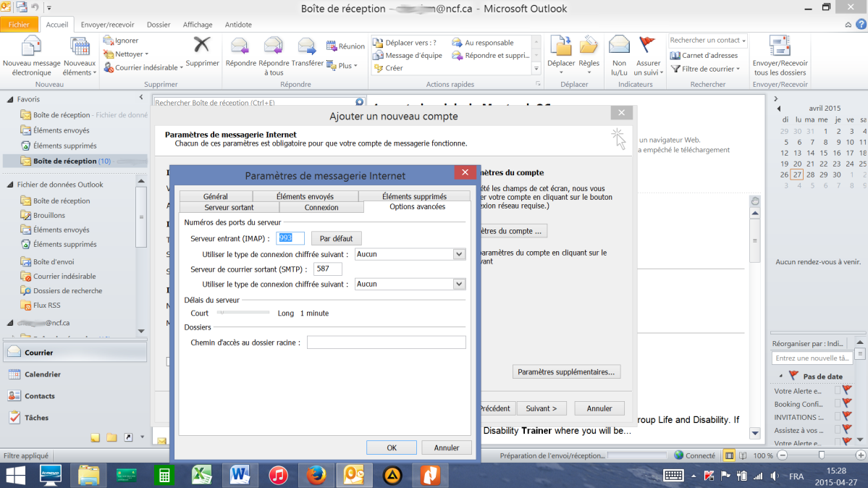This screenshot has width=868, height=488.
Task: Open the Fichier ribbon tab
Action: point(19,25)
